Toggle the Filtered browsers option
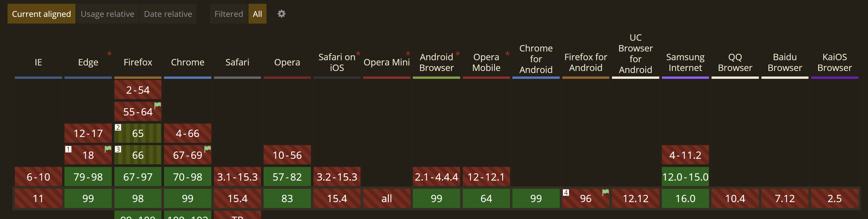The height and width of the screenshot is (219, 868). tap(228, 14)
